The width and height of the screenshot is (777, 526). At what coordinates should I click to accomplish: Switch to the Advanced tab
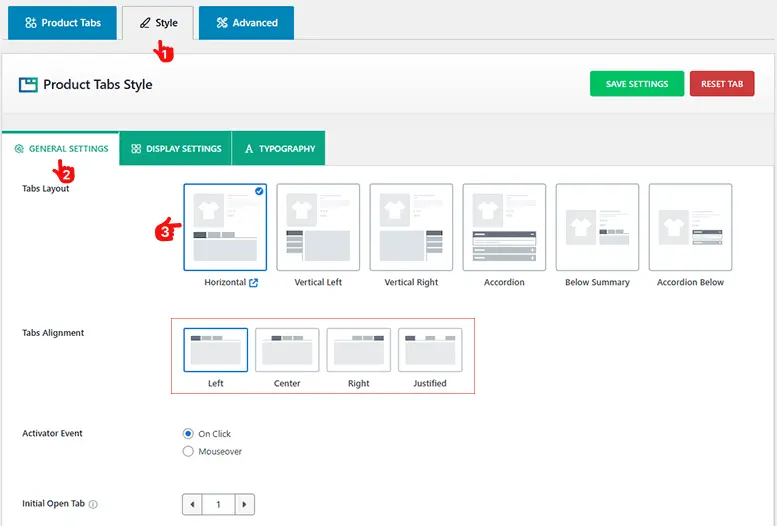tap(246, 23)
